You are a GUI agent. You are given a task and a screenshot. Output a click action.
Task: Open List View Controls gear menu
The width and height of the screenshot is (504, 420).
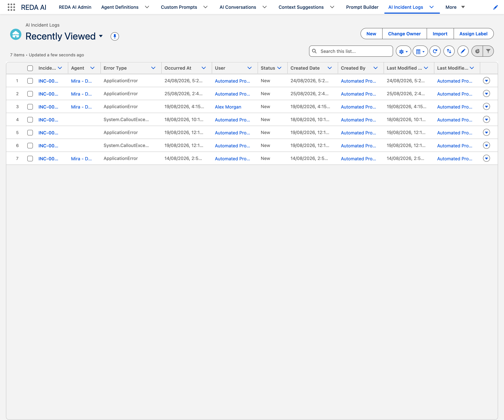[x=403, y=51]
